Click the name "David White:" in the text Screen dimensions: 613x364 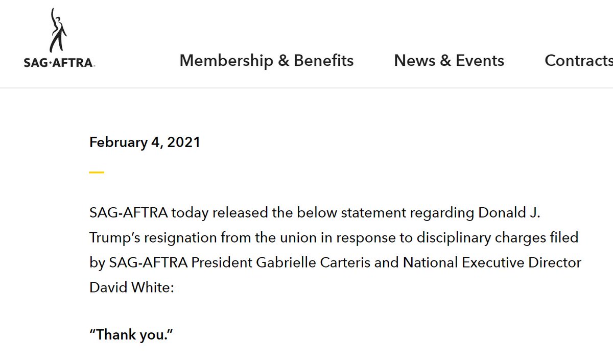tap(132, 287)
